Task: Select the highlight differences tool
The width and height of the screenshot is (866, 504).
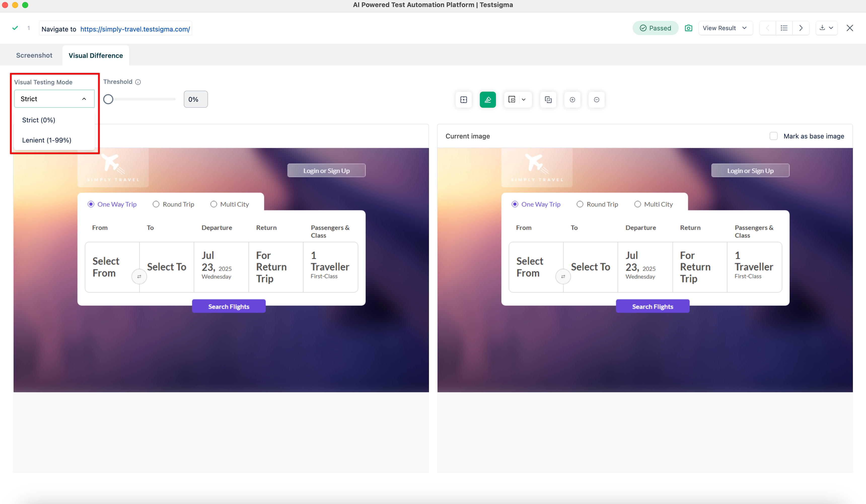Action: (x=488, y=100)
